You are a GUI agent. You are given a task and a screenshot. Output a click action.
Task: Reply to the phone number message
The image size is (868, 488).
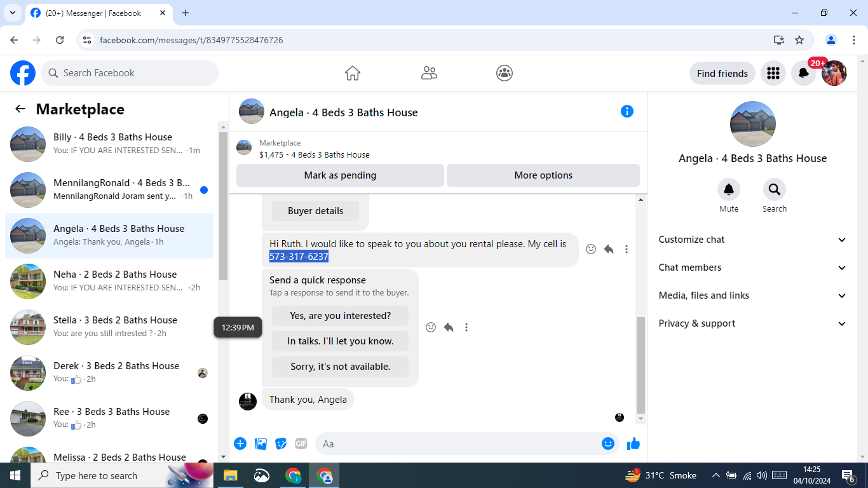pos(609,249)
